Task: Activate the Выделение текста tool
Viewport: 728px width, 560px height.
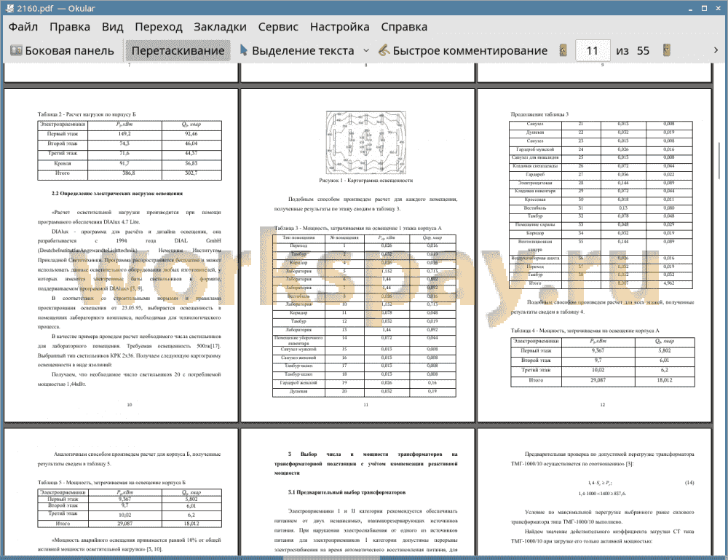Action: 297,51
